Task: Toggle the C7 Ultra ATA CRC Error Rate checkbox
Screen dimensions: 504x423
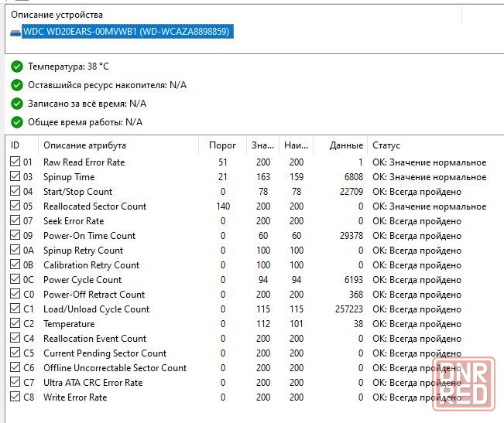Action: pos(15,382)
